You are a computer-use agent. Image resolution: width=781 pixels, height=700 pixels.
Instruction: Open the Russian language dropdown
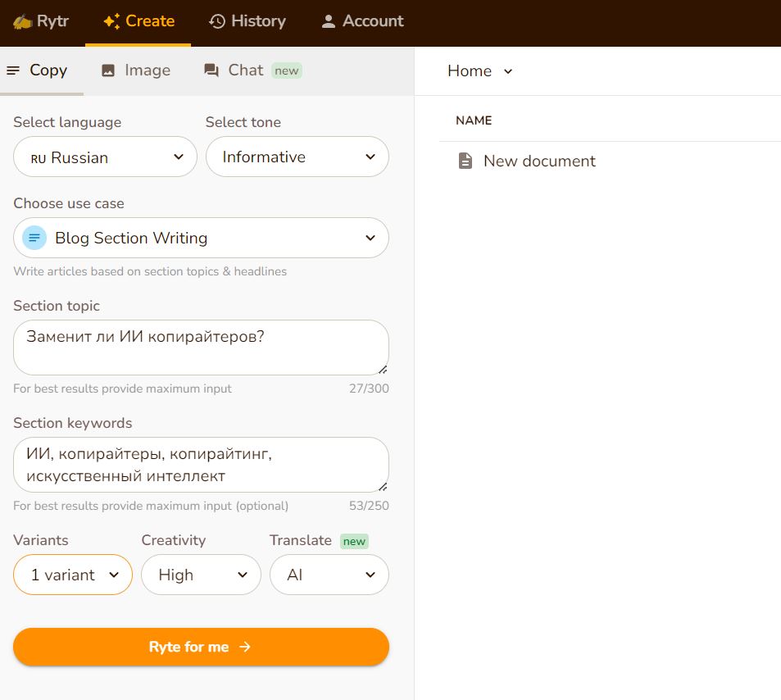[x=105, y=157]
